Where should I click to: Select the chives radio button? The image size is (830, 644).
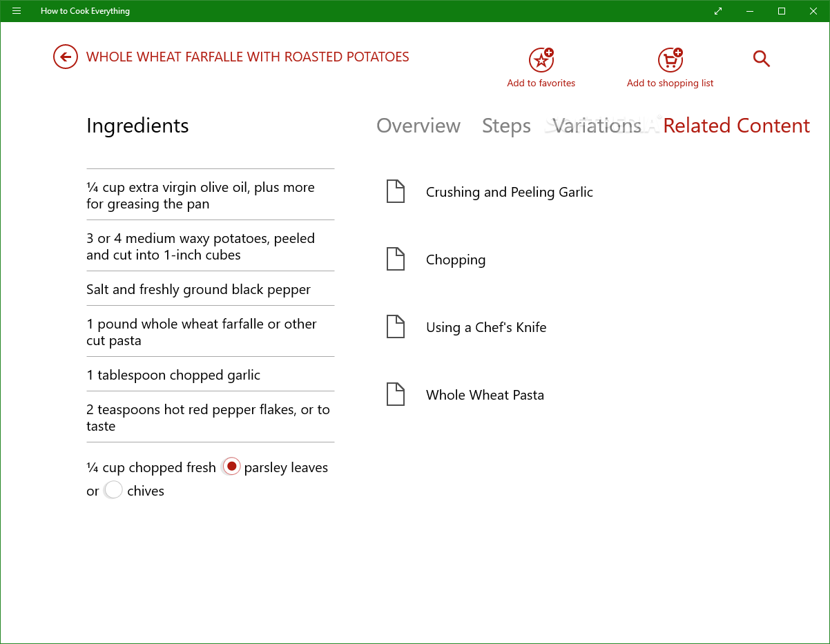[113, 491]
